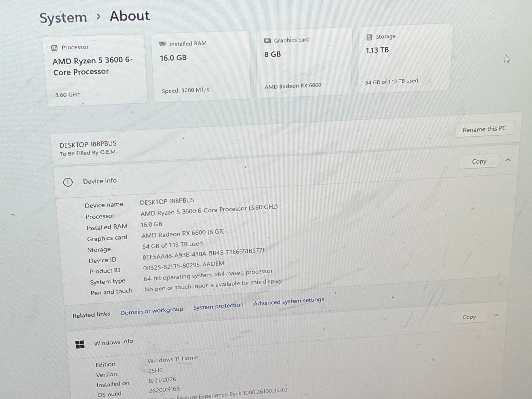This screenshot has width=532, height=399.
Task: Click the Windows logo icon beside Windows info
Action: tap(80, 345)
